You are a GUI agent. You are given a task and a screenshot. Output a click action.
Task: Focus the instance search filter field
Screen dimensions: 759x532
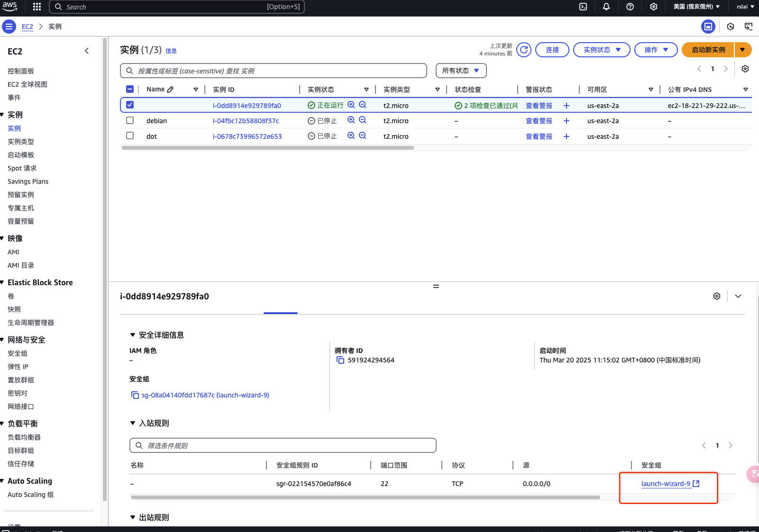pos(274,71)
